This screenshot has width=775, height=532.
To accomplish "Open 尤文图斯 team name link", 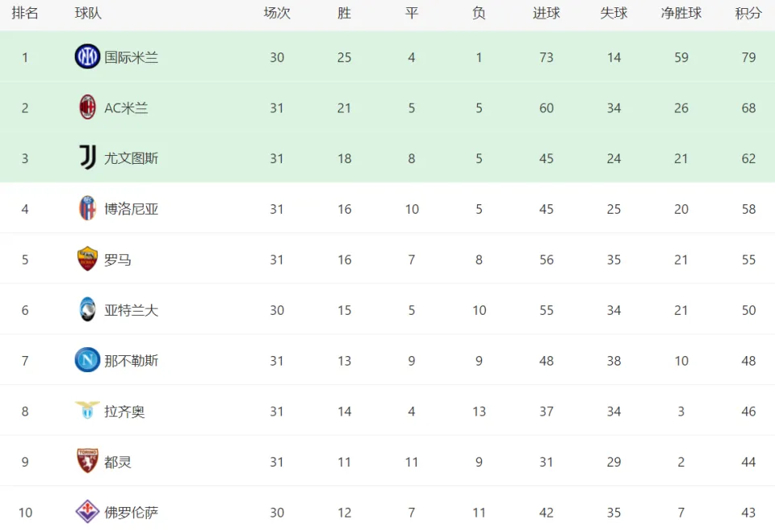I will point(131,158).
